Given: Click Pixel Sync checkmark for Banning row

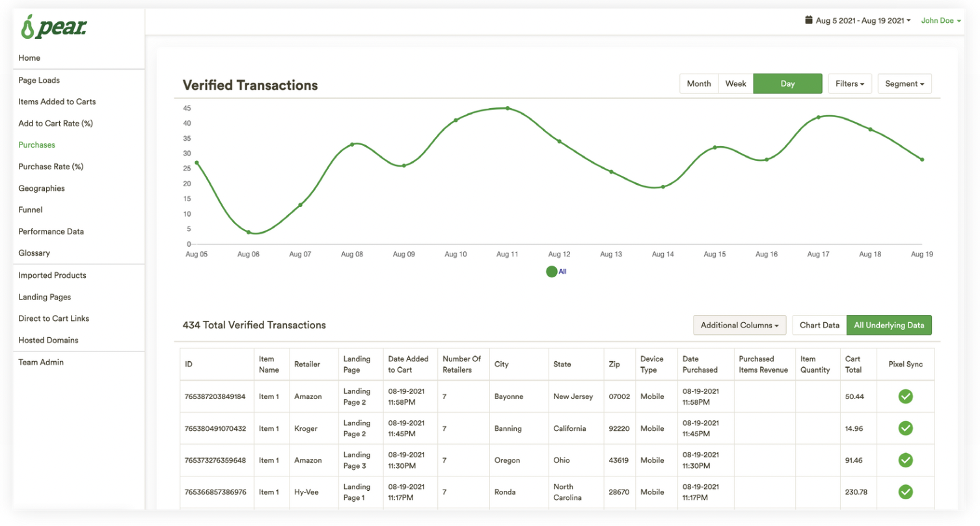Looking at the screenshot, I should click(905, 428).
